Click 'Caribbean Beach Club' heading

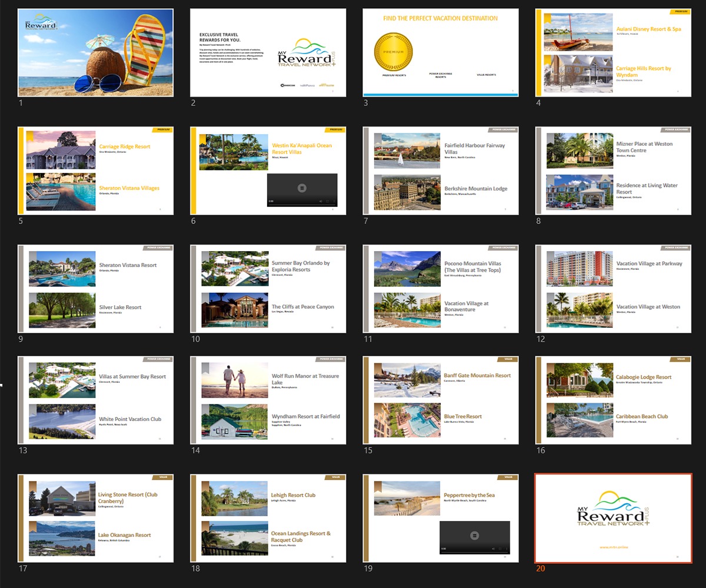coord(642,416)
